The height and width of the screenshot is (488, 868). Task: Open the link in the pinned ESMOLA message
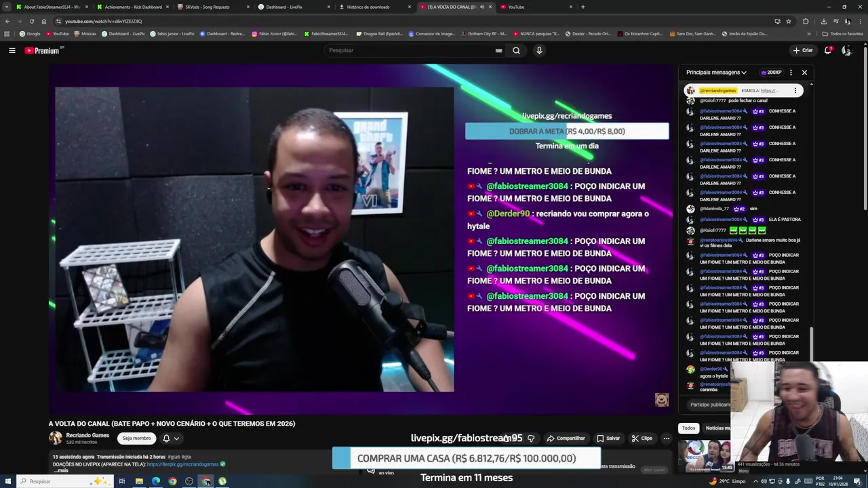(x=769, y=90)
